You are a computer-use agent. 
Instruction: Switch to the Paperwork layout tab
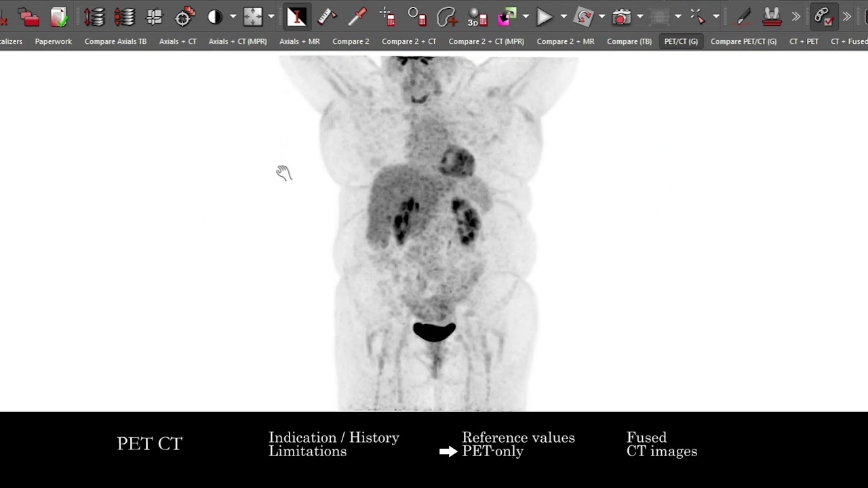[x=54, y=41]
